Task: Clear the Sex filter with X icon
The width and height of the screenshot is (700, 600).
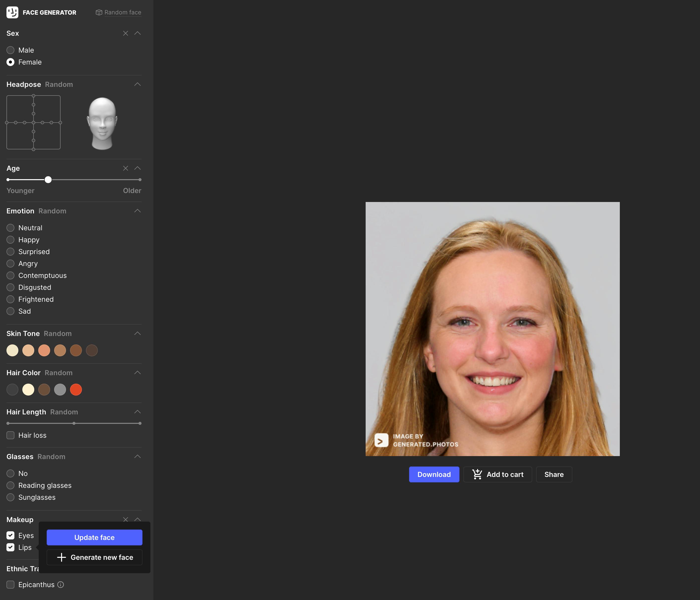Action: (125, 33)
